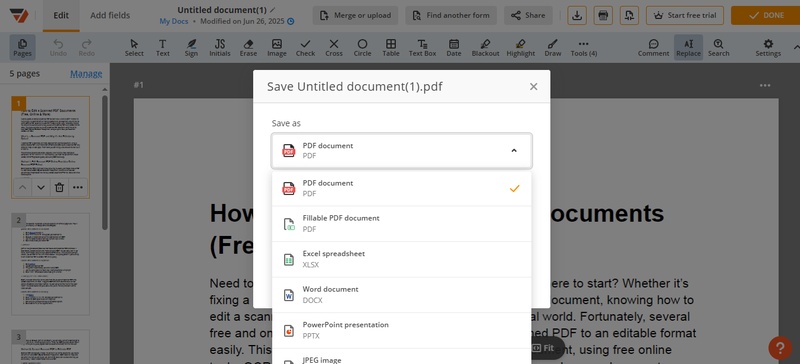800x364 pixels.
Task: Open page #1 ellipsis menu in canvas
Action: (765, 85)
